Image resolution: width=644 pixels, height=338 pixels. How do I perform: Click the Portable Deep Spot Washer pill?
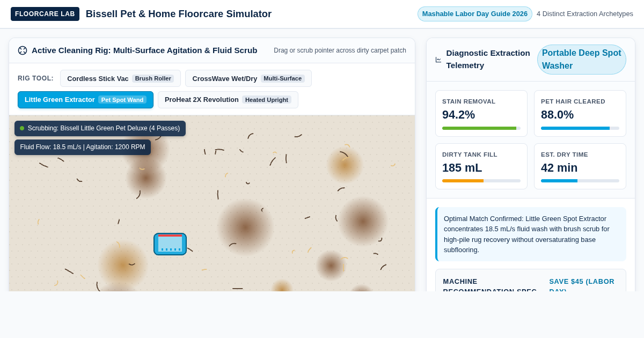[582, 60]
